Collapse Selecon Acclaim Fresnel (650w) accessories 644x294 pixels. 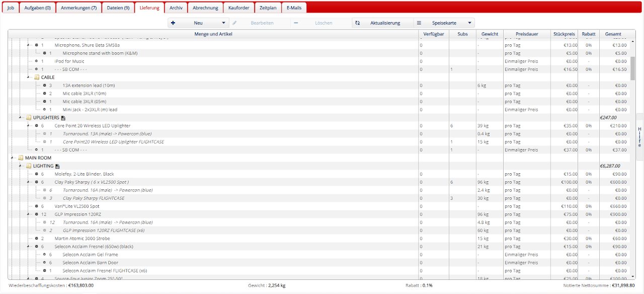pos(28,247)
